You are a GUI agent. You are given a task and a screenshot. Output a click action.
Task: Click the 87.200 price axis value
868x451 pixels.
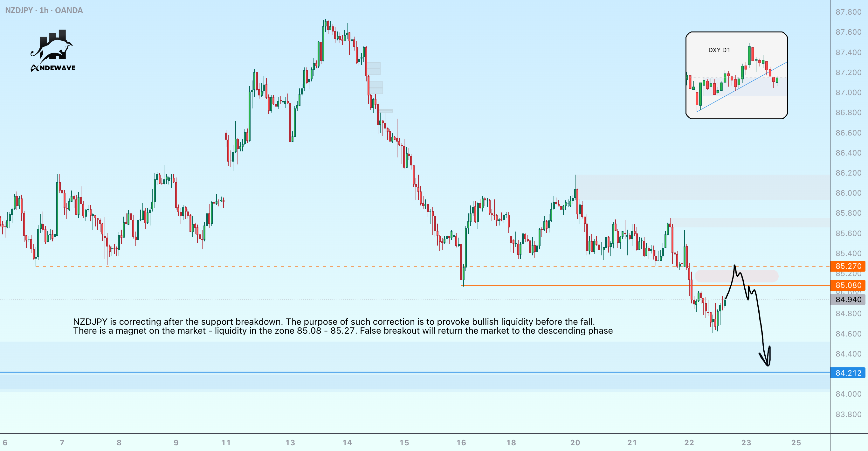(848, 73)
